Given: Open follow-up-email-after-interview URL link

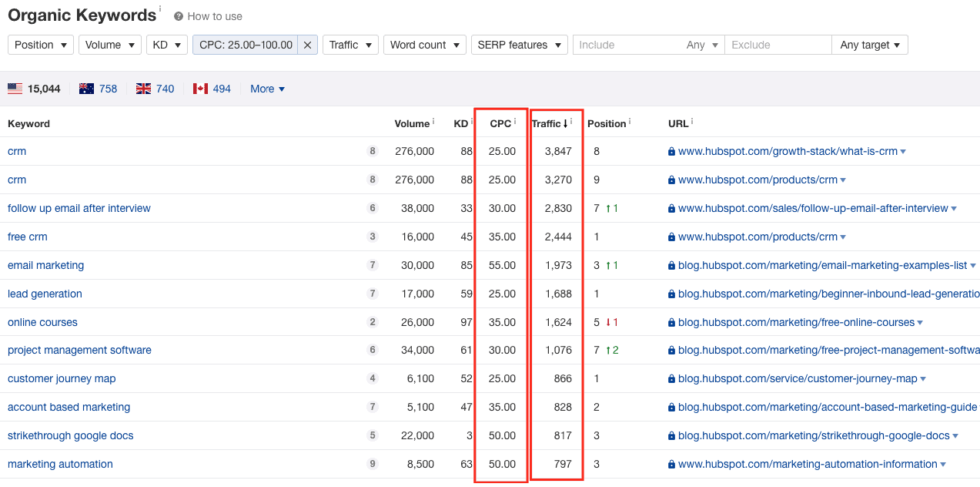Looking at the screenshot, I should pyautogui.click(x=813, y=208).
